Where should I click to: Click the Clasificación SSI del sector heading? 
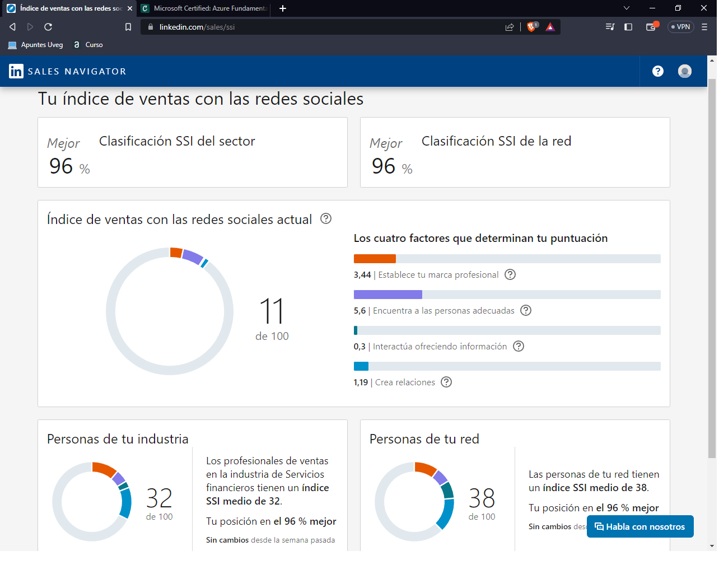[x=177, y=141]
